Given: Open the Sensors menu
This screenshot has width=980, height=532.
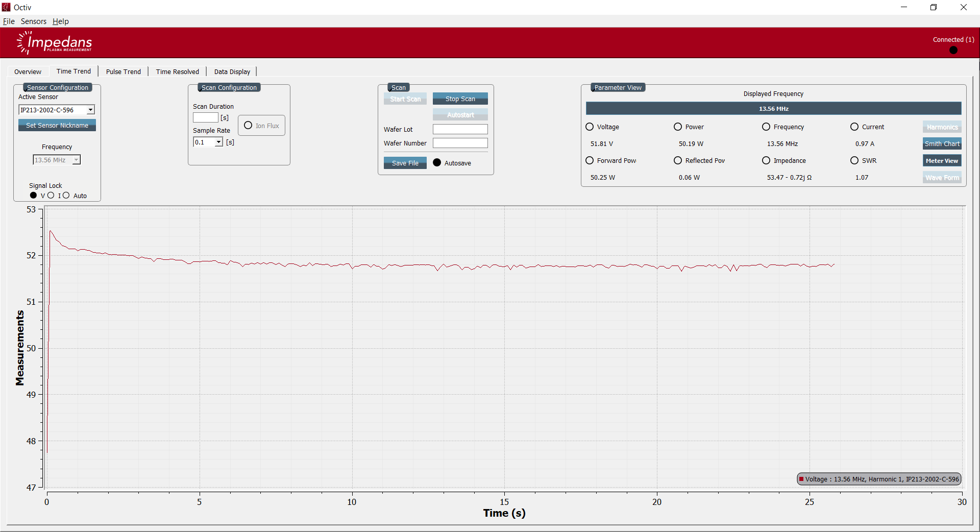Looking at the screenshot, I should tap(33, 21).
